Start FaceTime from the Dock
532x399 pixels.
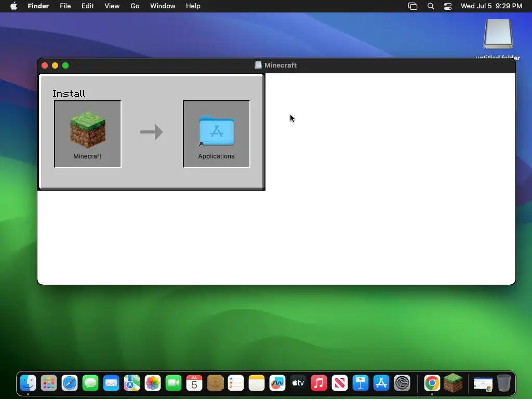point(174,383)
